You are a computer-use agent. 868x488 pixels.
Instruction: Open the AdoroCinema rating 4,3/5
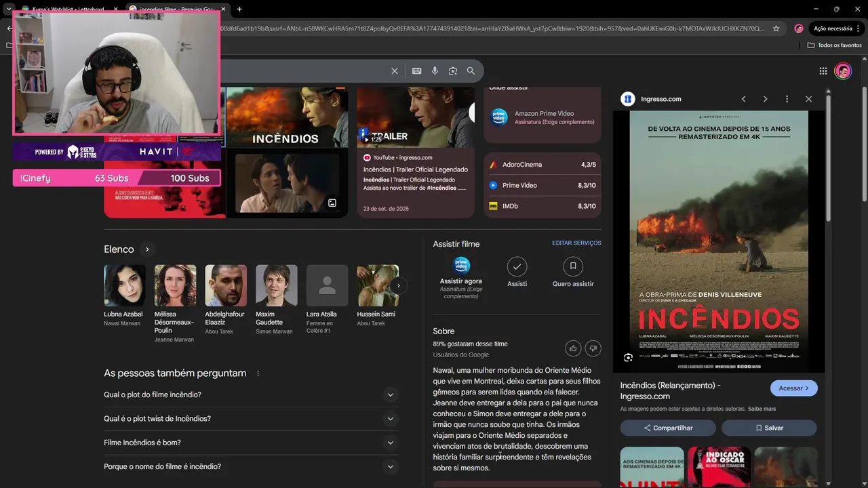click(542, 165)
